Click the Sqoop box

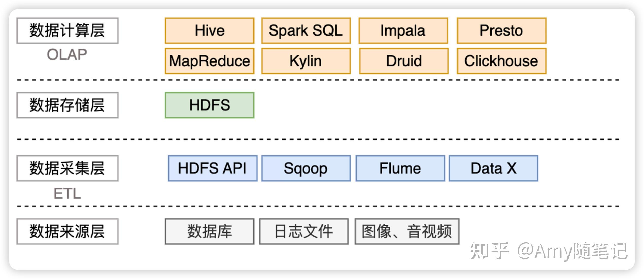tap(306, 168)
